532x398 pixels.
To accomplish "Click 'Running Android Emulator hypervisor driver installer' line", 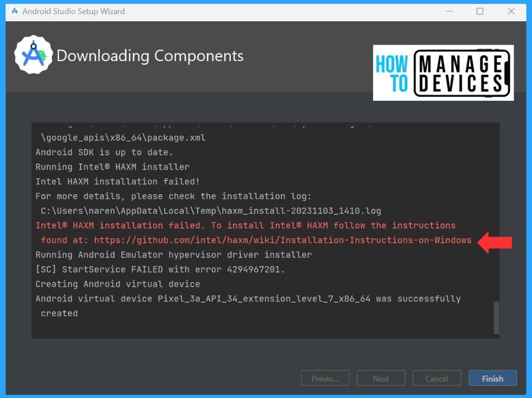I will click(x=173, y=255).
